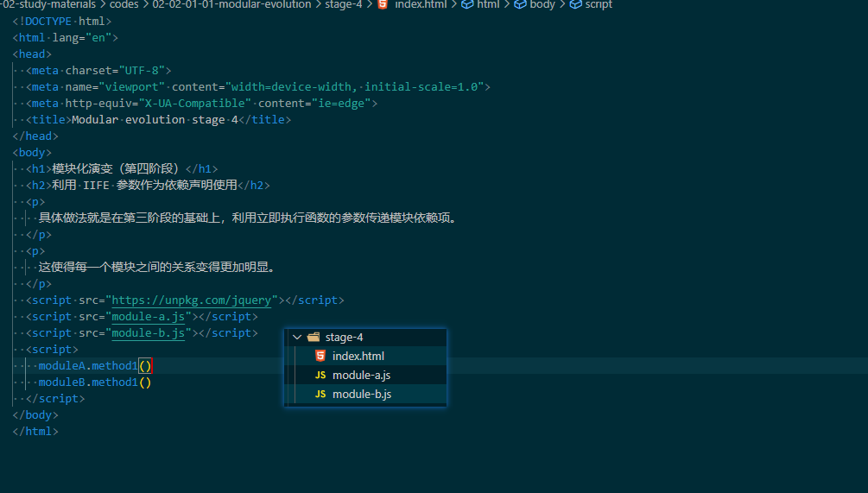Open the codes breadcrumb segment
The width and height of the screenshot is (868, 493).
point(124,4)
